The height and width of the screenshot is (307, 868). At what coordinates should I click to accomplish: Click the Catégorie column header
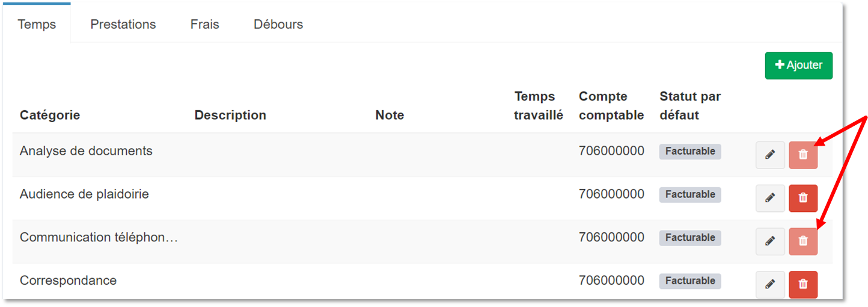click(x=50, y=115)
